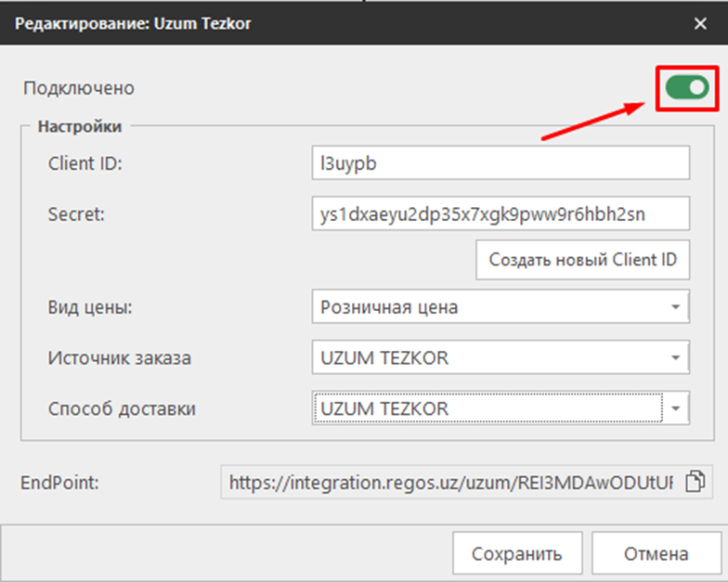
Task: Focus the Secret key text field
Action: 500,213
